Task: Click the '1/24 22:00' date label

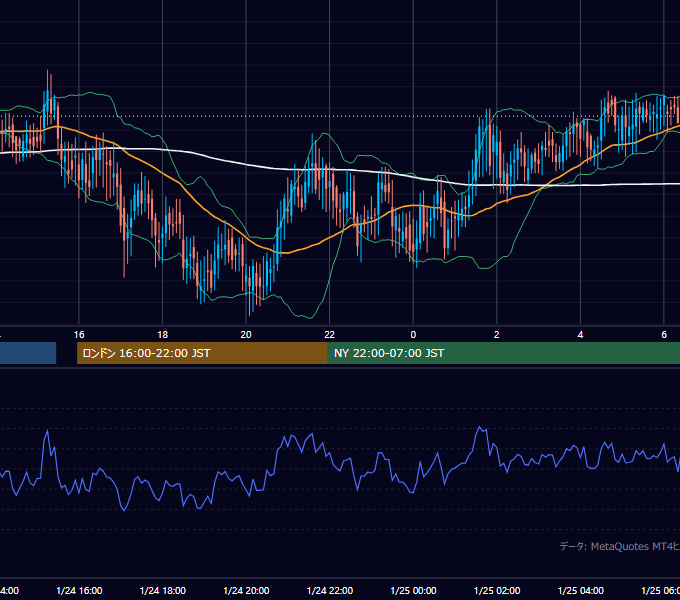Action: coord(330,590)
